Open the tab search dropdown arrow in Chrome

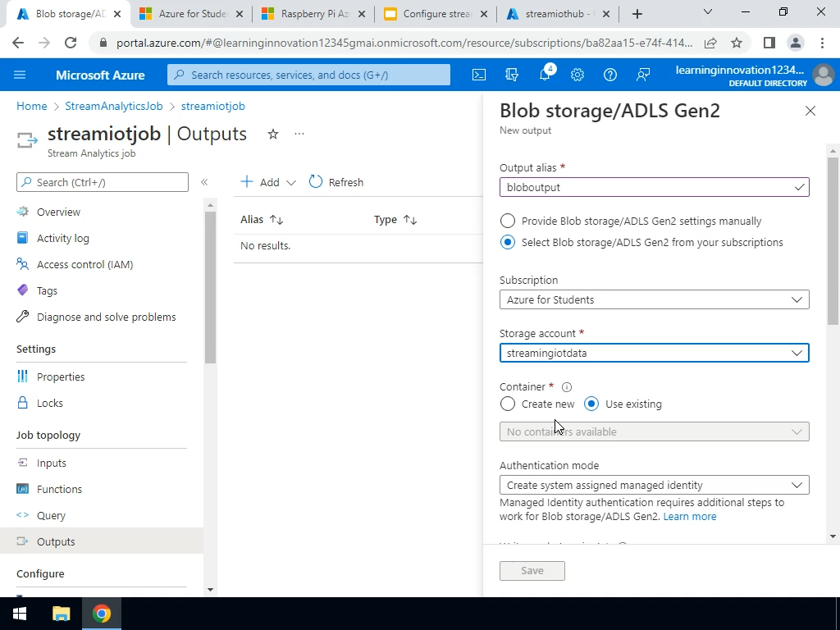pyautogui.click(x=708, y=11)
